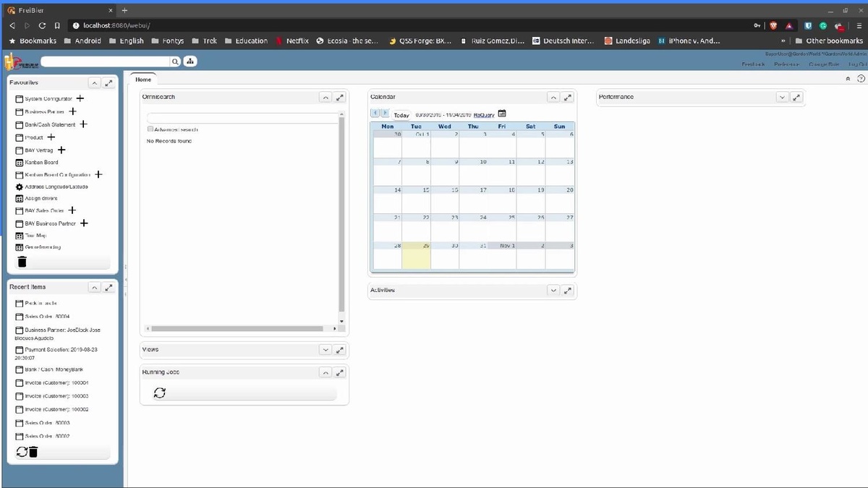Screen dimensions: 868x488
Task: Enable the Advanced search checkbox
Action: point(150,129)
